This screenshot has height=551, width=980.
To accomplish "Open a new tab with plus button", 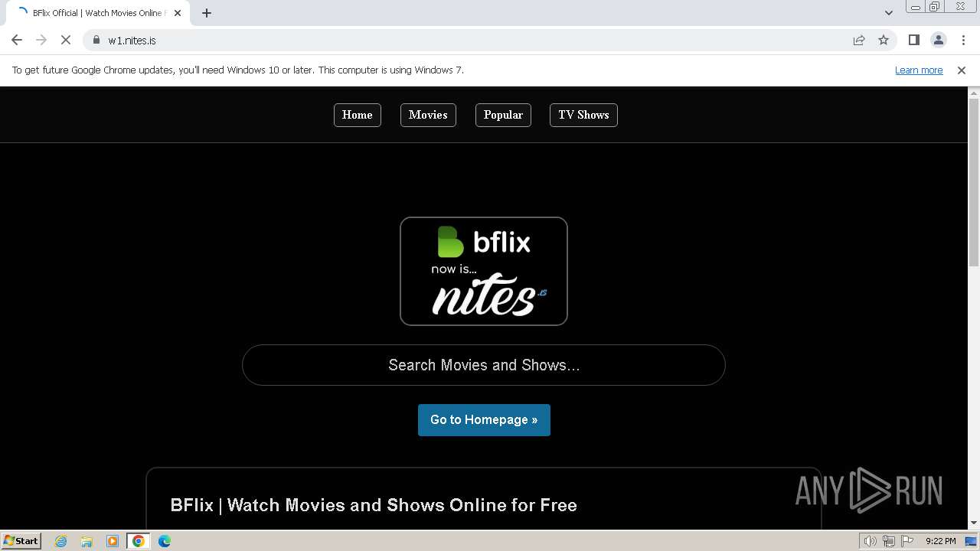I will click(x=207, y=13).
